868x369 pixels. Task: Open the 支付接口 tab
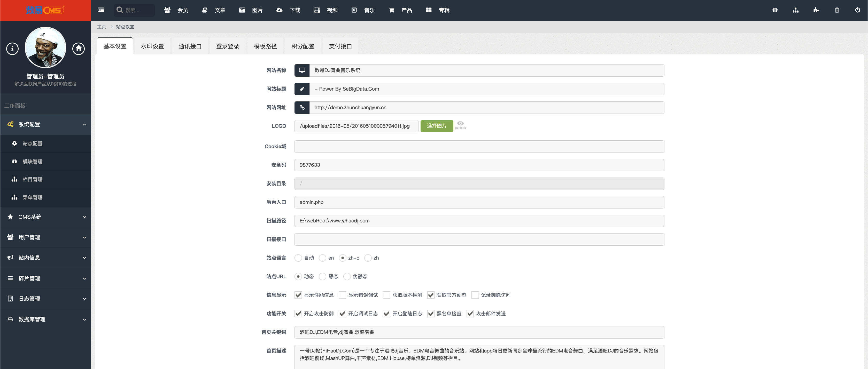(340, 46)
